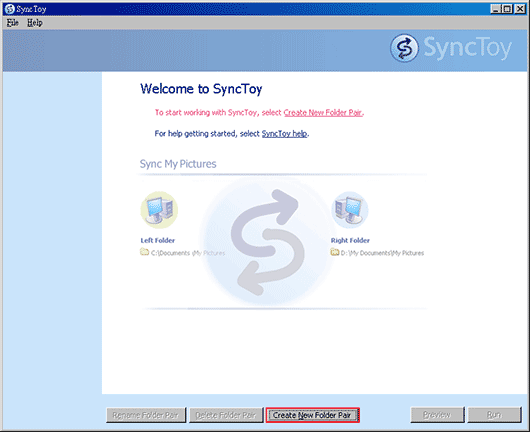This screenshot has height=432, width=530.
Task: Click the SyncToy logo icon in header
Action: click(x=404, y=48)
